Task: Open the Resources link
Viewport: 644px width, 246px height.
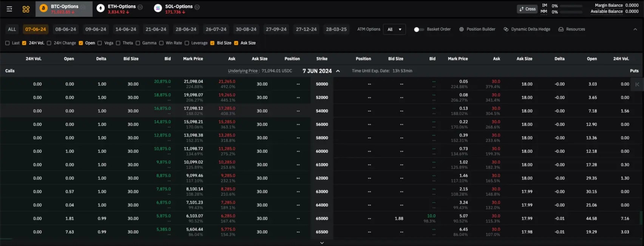Action: [571, 29]
